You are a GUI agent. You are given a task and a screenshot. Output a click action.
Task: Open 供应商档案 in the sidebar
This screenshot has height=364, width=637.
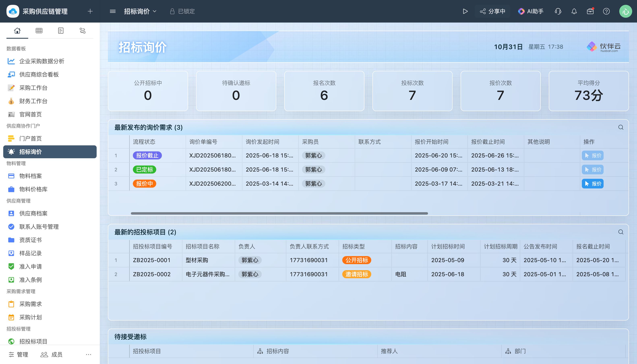point(33,213)
